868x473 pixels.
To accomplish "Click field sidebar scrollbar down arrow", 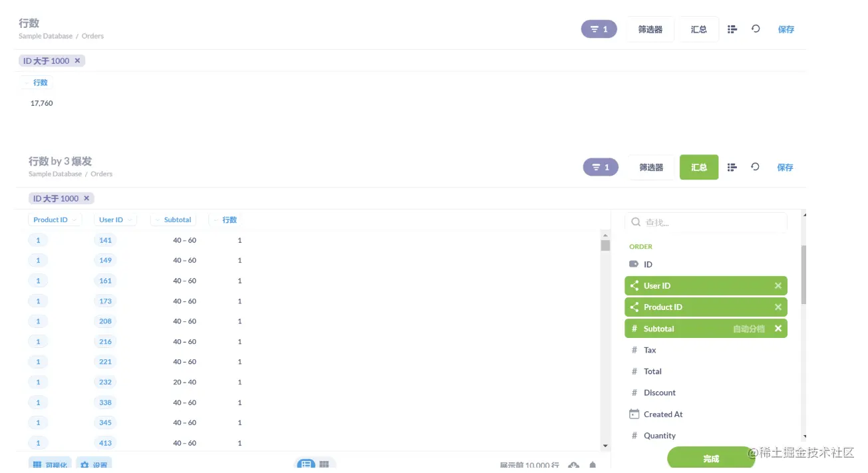I will point(805,437).
